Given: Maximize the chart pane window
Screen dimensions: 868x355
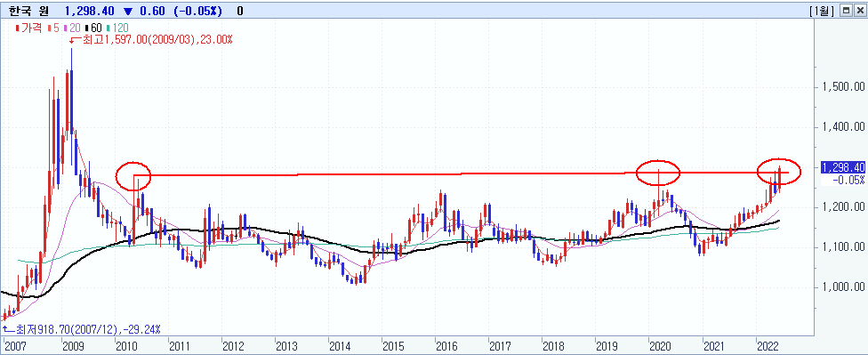Looking at the screenshot, I should coord(845,11).
